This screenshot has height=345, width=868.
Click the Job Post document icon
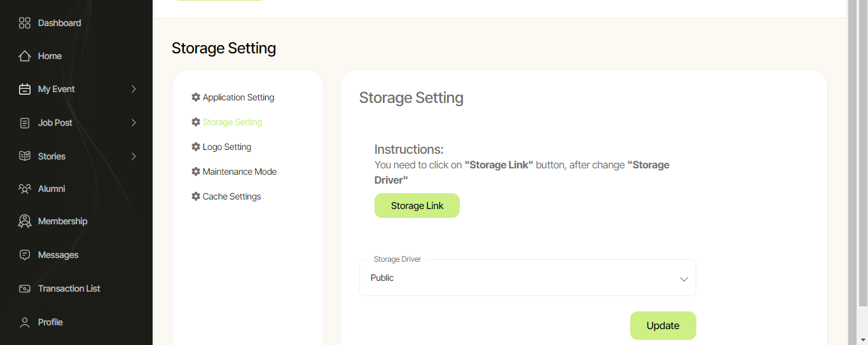[x=25, y=123]
